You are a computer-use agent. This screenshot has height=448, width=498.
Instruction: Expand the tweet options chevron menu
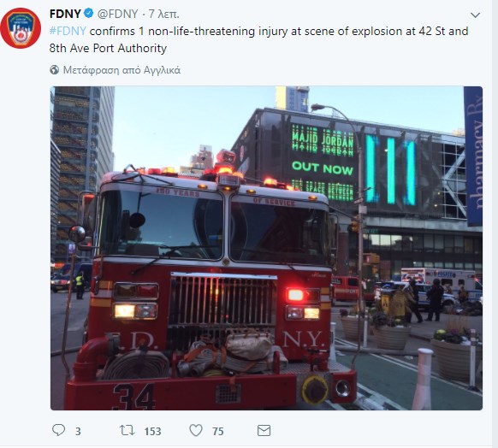pyautogui.click(x=475, y=15)
